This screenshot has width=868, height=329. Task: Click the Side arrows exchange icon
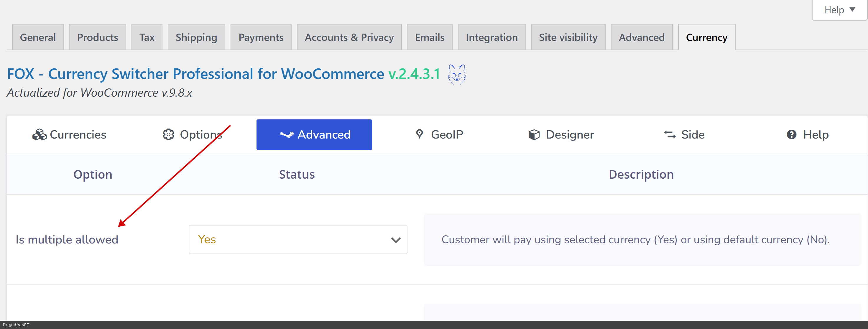click(670, 134)
